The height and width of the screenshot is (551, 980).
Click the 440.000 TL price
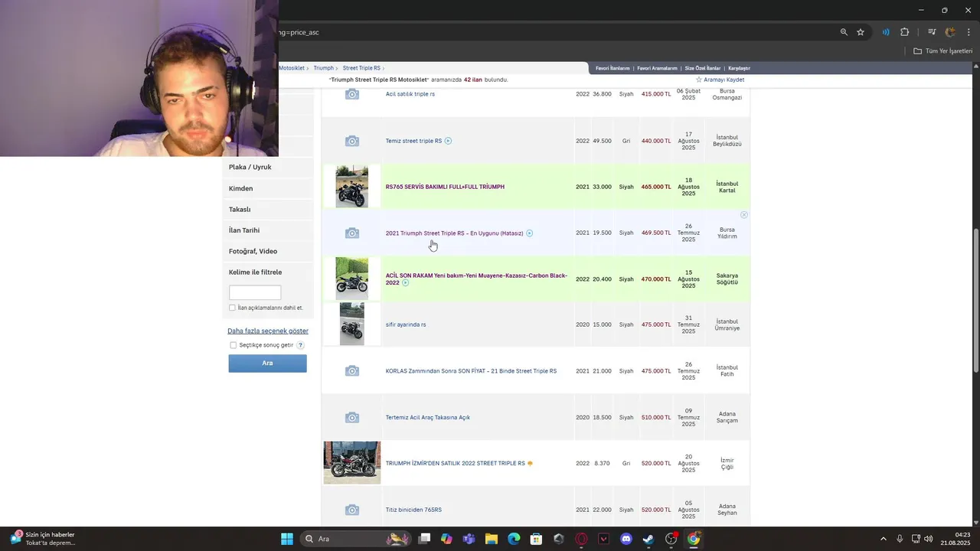[656, 141]
